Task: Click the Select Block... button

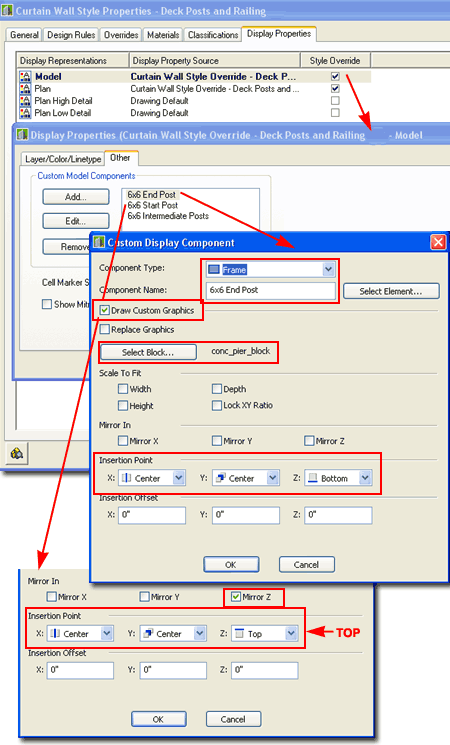Action: click(x=148, y=352)
